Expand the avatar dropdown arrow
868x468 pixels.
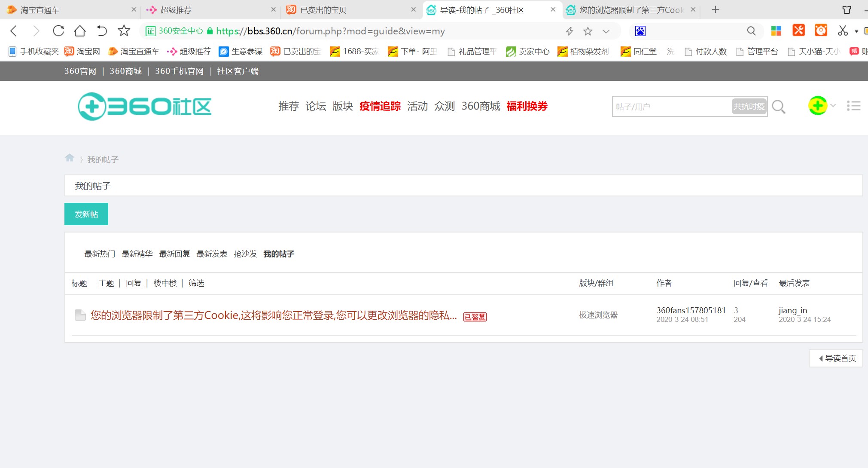833,106
